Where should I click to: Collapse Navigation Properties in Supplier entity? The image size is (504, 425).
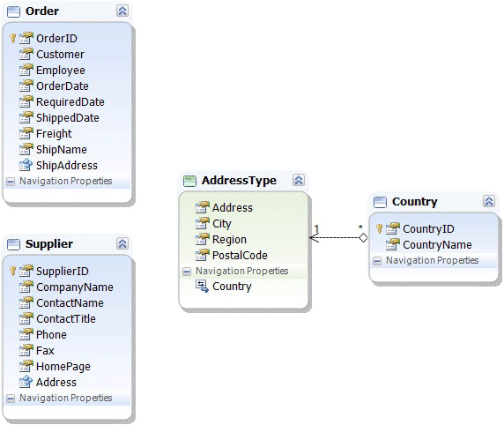pos(11,399)
